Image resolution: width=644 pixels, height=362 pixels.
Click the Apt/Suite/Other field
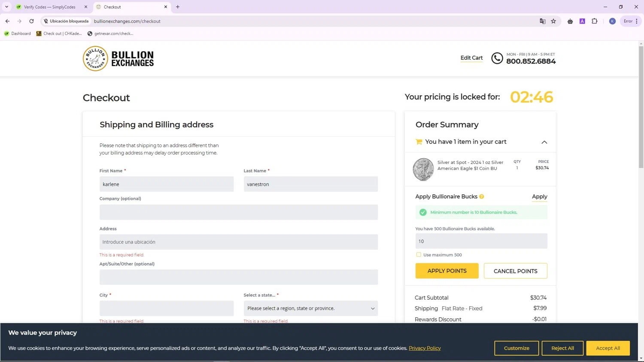click(x=239, y=277)
